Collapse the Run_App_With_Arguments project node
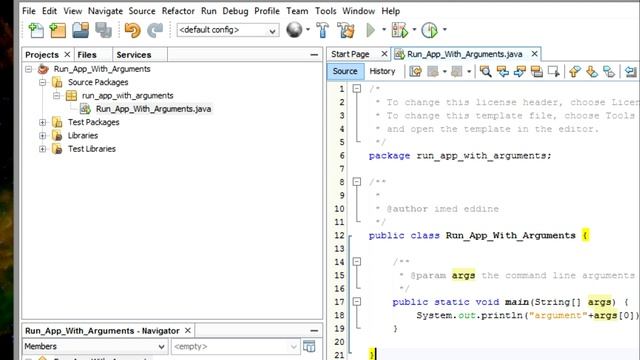 pyautogui.click(x=29, y=69)
